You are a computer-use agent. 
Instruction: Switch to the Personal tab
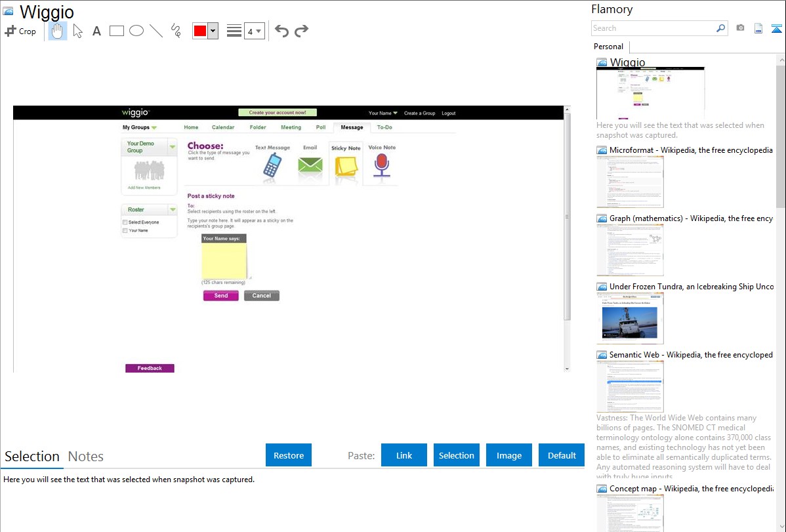(x=609, y=46)
